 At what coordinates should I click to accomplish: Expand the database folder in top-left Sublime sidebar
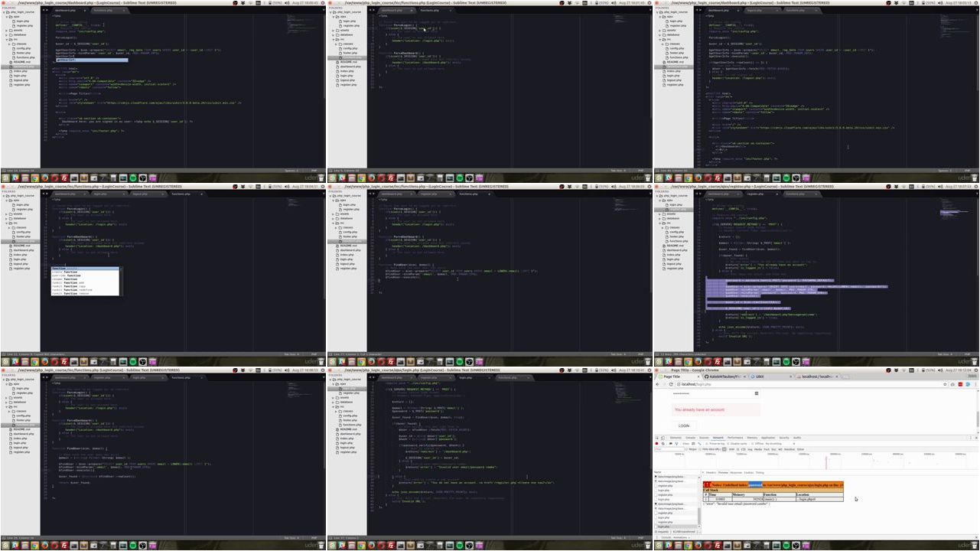pyautogui.click(x=7, y=34)
